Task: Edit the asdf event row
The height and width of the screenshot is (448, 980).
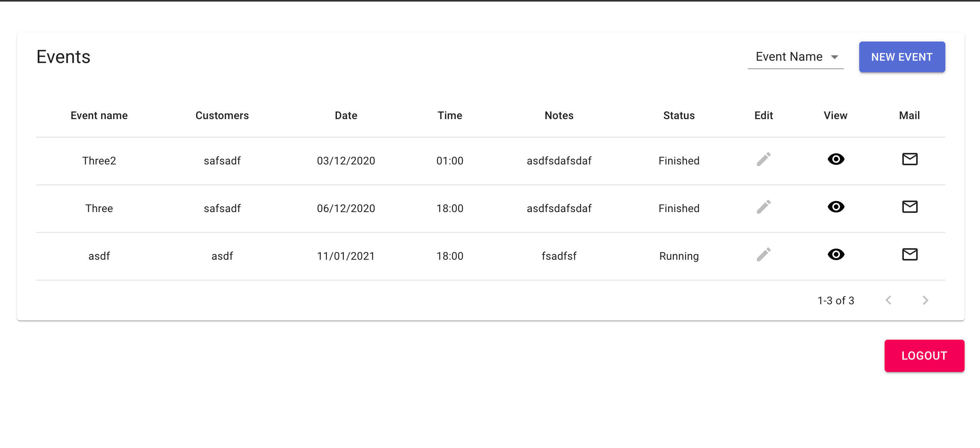Action: point(763,254)
